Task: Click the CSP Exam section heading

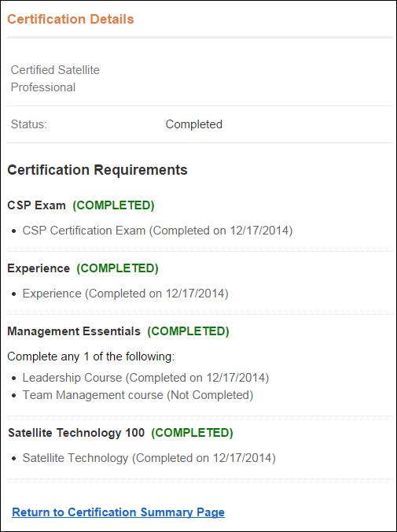Action: [x=36, y=205]
